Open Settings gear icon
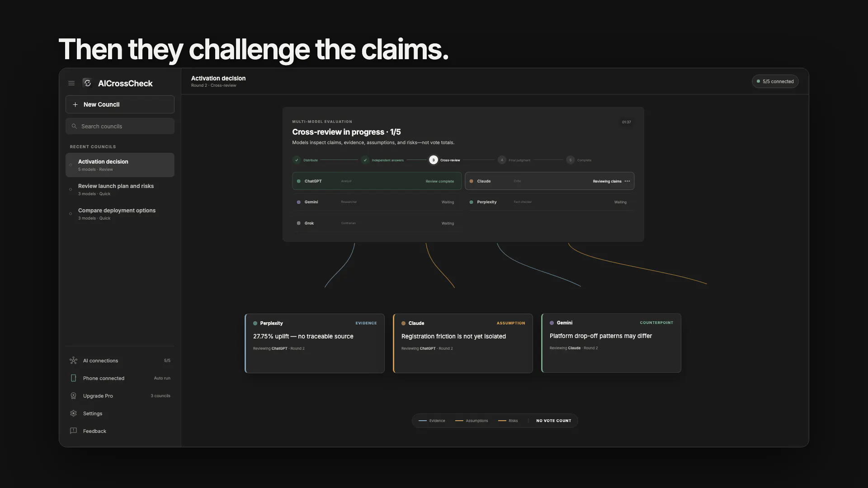868x488 pixels. (73, 413)
